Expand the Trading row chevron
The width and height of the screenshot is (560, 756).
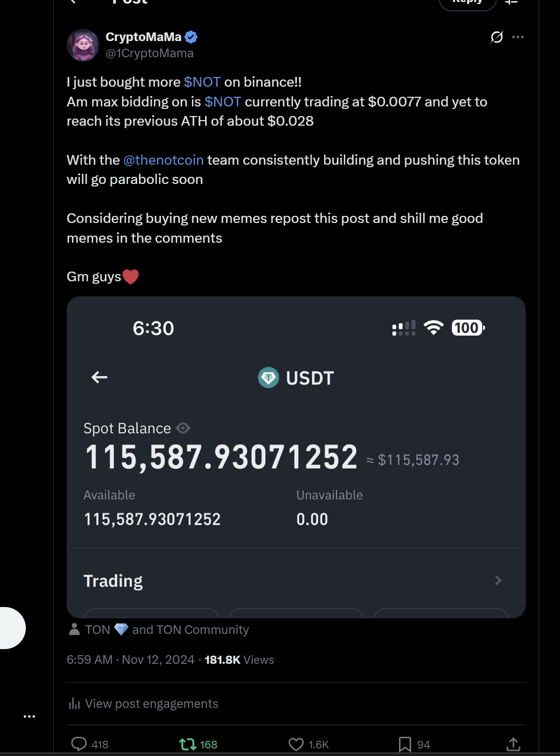coord(498,580)
